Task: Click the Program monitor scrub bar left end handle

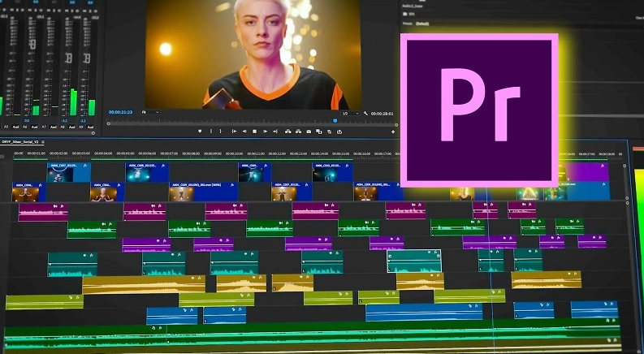Action: point(109,123)
